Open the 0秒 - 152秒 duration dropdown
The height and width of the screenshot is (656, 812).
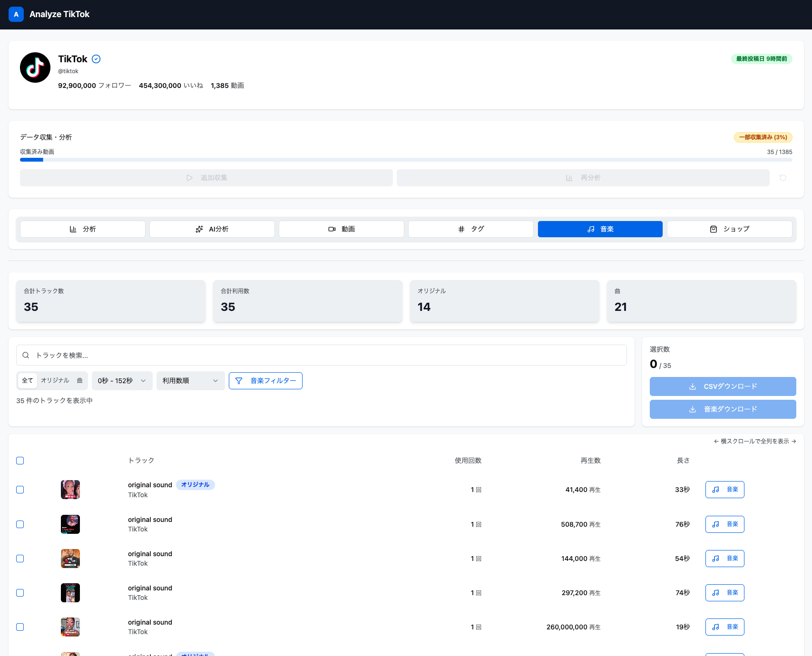coord(122,380)
